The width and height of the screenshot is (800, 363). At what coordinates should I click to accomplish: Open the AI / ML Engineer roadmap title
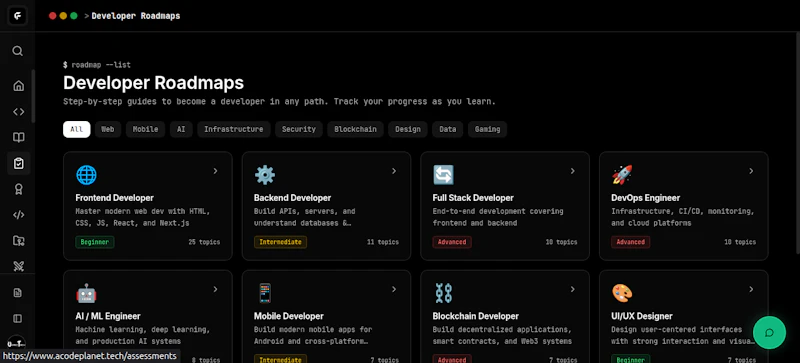(108, 317)
